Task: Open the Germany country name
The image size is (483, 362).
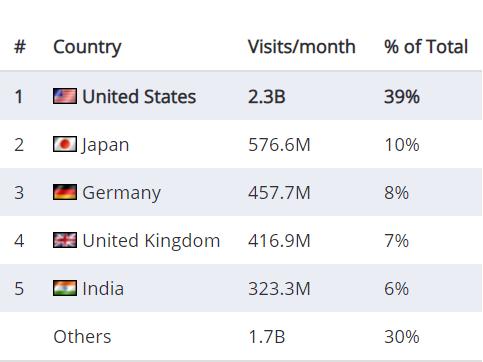Action: [122, 193]
